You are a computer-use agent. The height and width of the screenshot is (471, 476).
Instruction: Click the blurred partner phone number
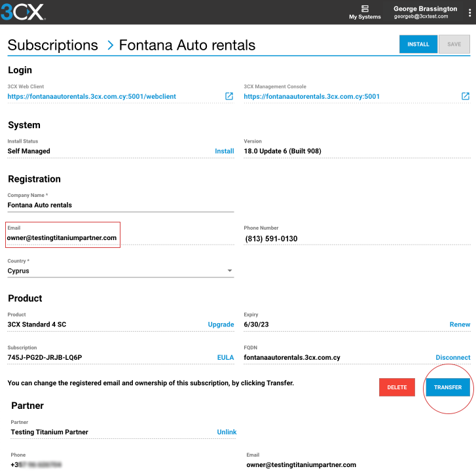pos(36,465)
